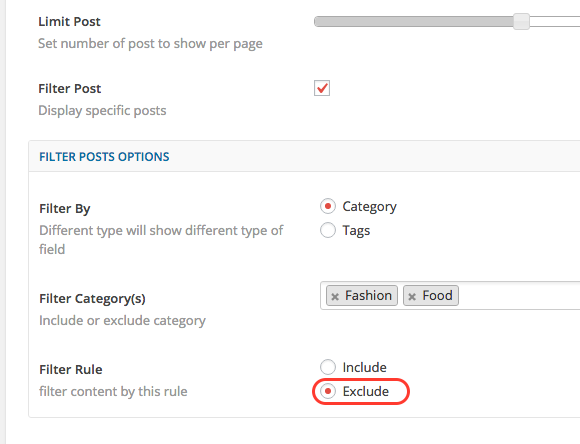Click the Exclude option label
580x444 pixels.
pyautogui.click(x=365, y=391)
